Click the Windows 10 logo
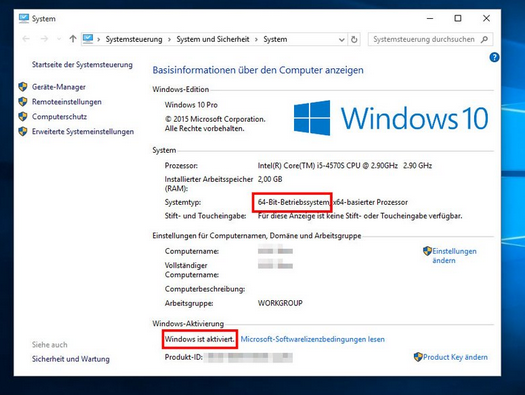Screen dimensions: 525x395 tap(391, 118)
